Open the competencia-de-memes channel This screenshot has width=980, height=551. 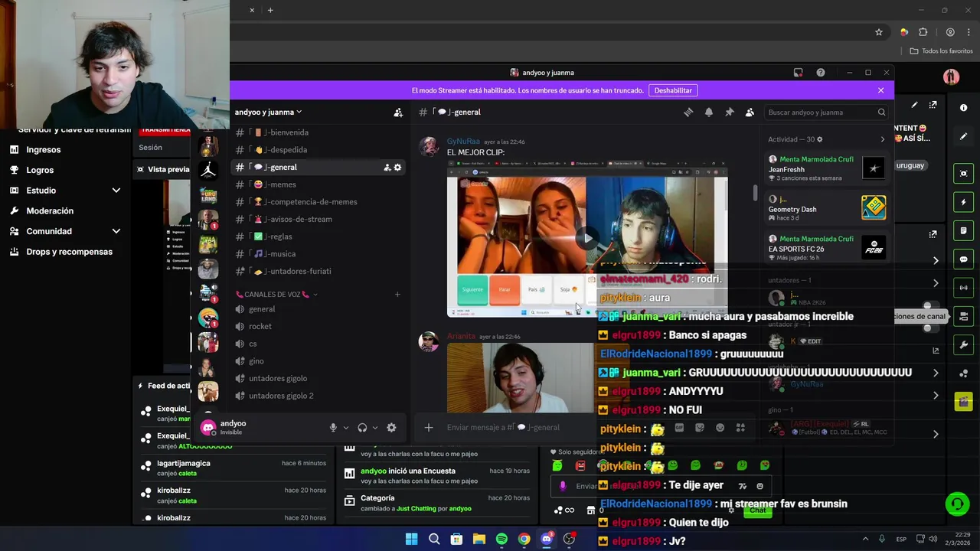(319, 202)
